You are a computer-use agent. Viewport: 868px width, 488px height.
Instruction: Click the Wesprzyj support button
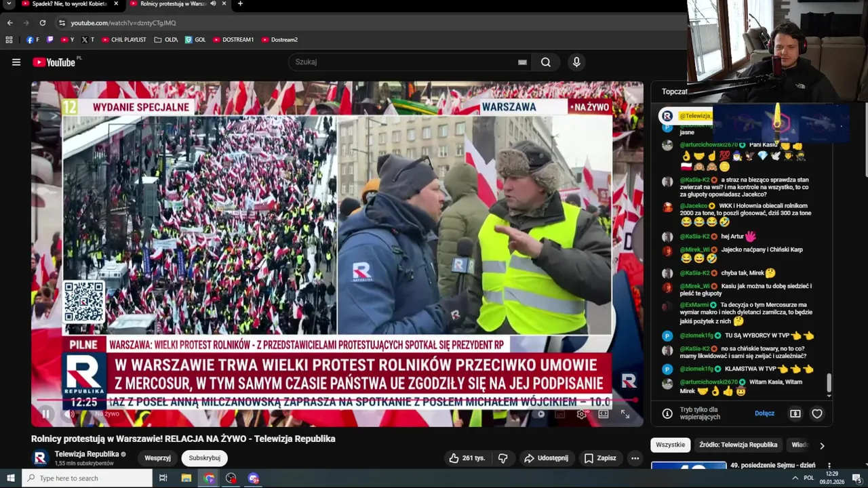coord(157,458)
